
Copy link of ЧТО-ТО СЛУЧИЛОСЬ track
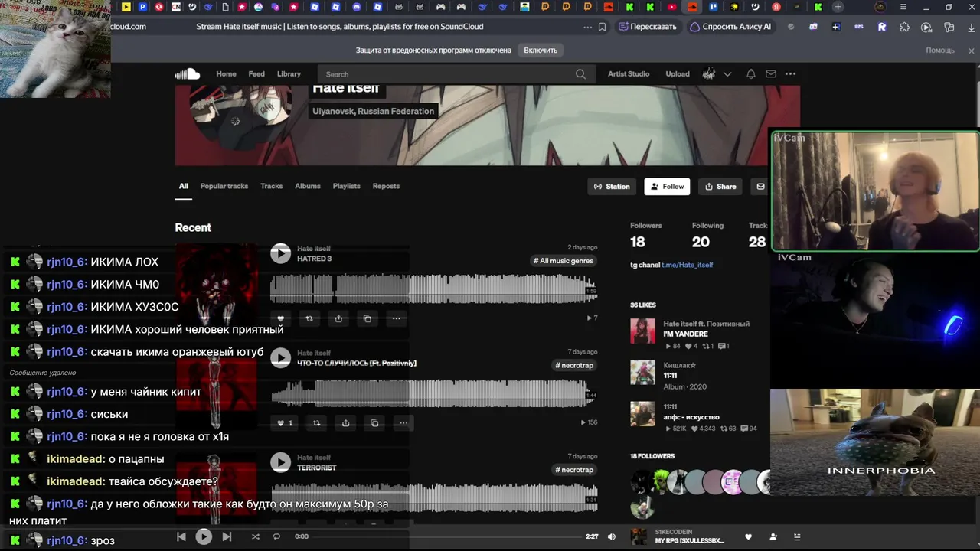pyautogui.click(x=374, y=423)
